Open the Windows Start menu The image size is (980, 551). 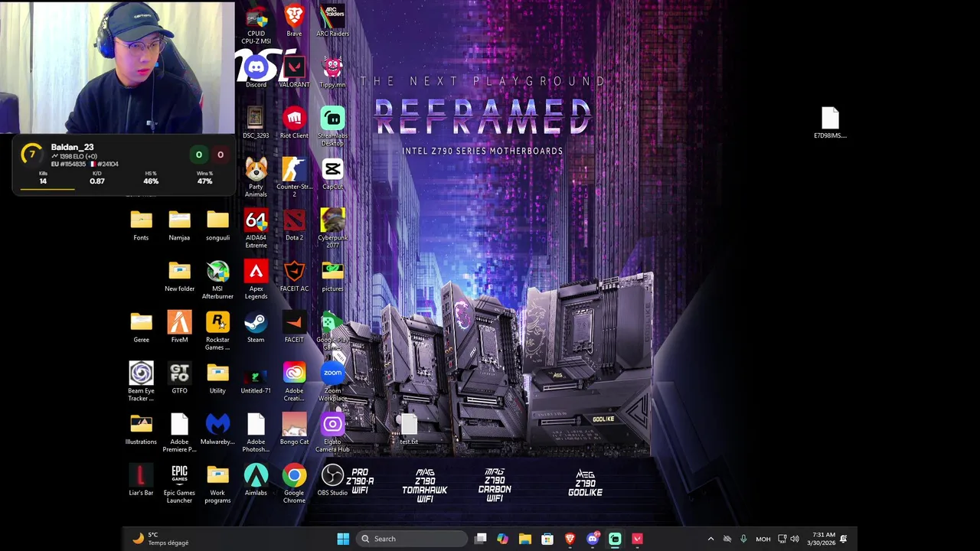coord(343,539)
